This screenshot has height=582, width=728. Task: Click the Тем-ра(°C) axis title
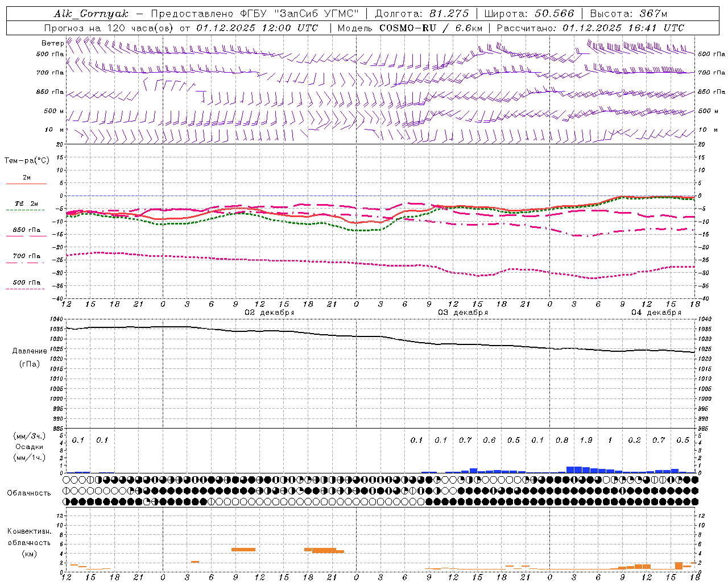27,161
